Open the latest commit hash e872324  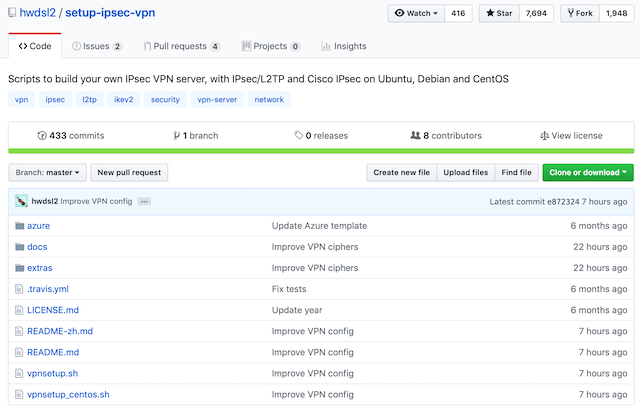[563, 202]
